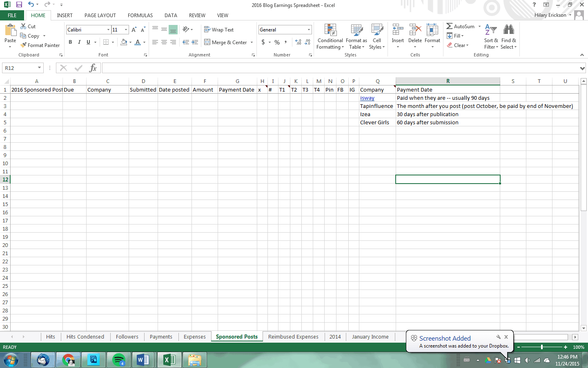Collapse the ribbon with the chevron
Viewport: 588px width, 368px height.
[582, 55]
